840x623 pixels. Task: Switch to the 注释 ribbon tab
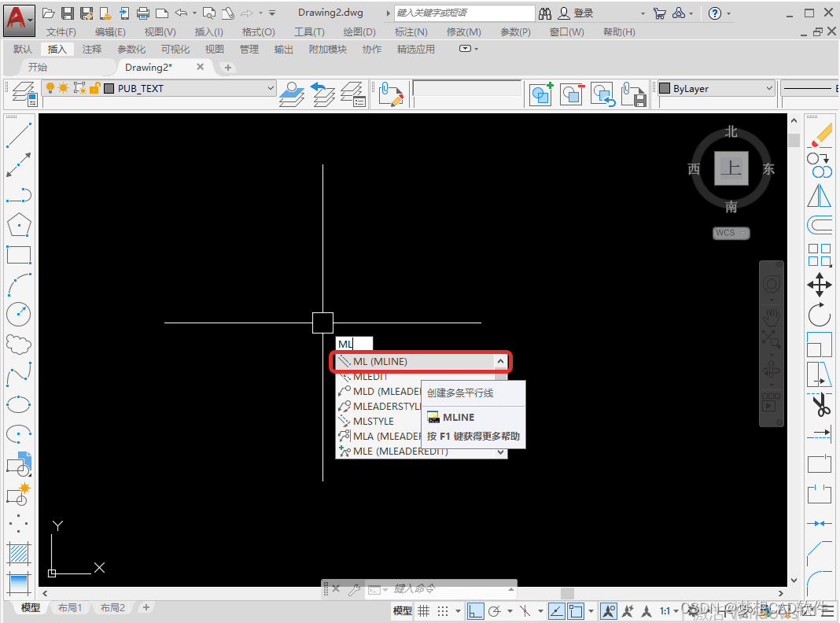91,50
